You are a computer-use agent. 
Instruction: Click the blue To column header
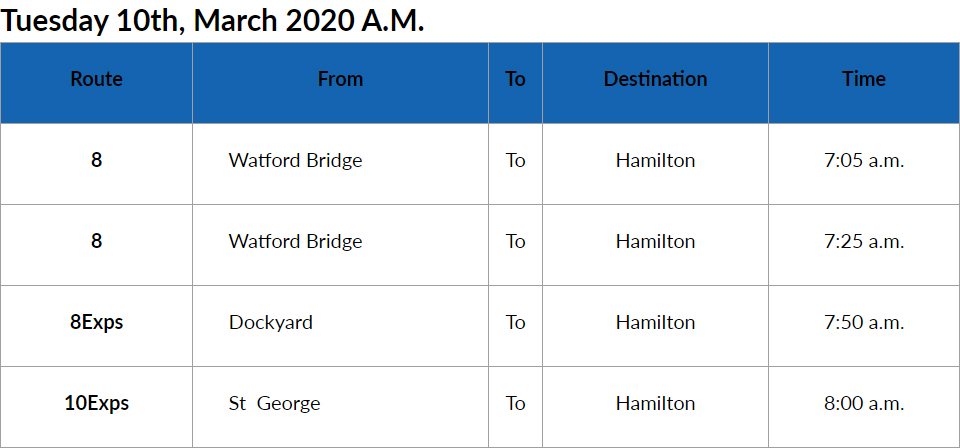pyautogui.click(x=515, y=79)
